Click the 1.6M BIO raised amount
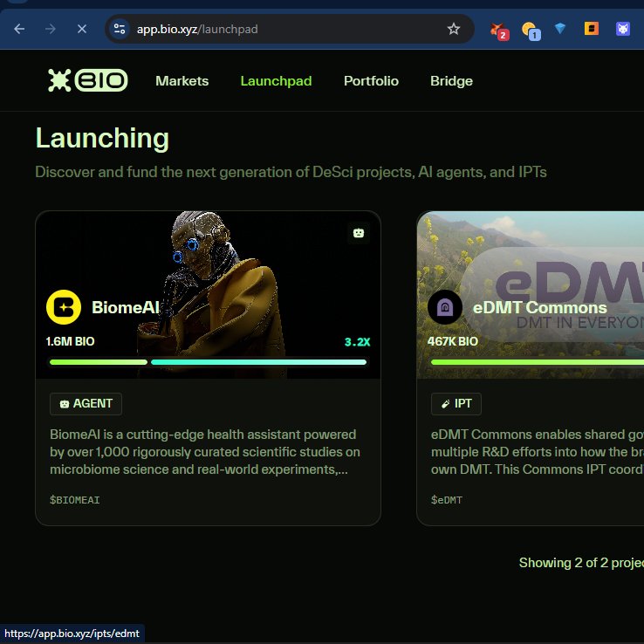The image size is (644, 644). click(x=70, y=341)
